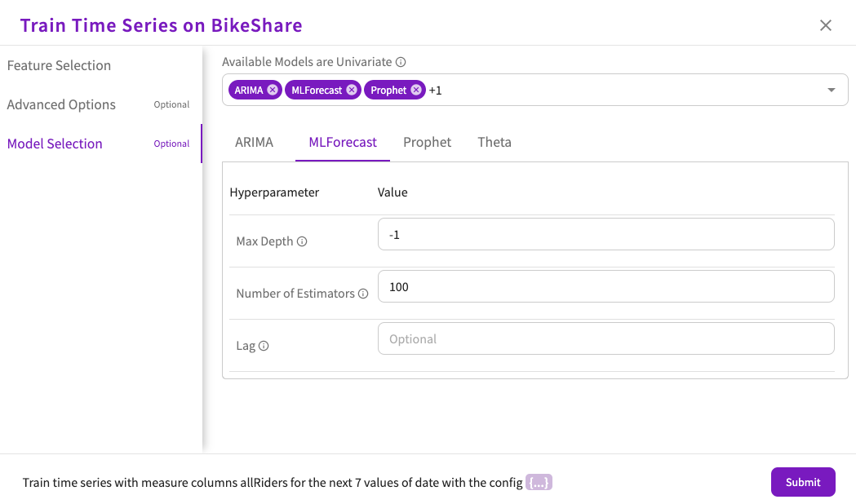Show Number of Estimators info tooltip
Image resolution: width=856 pixels, height=504 pixels.
tap(363, 294)
